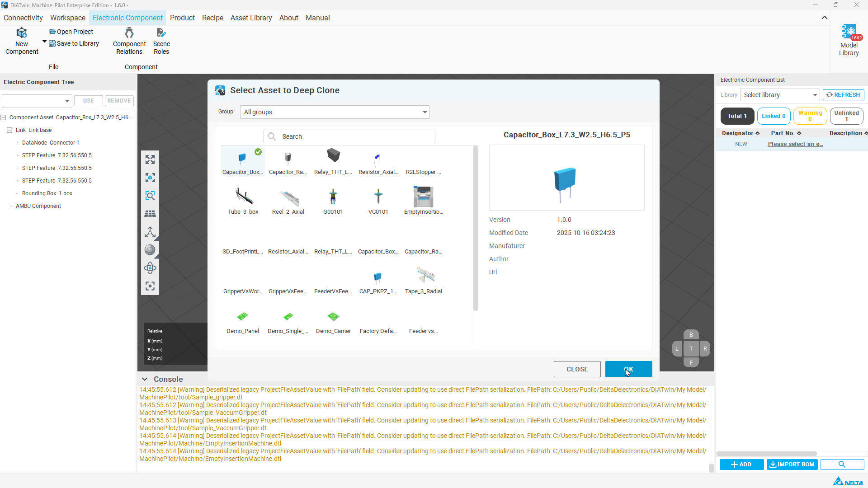This screenshot has width=868, height=488.
Task: Click the fit-all expand arrows viewport icon
Action: click(x=150, y=160)
